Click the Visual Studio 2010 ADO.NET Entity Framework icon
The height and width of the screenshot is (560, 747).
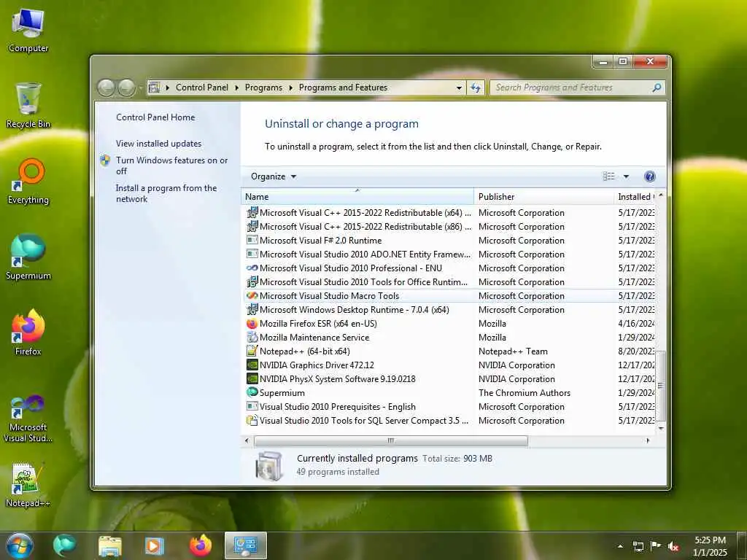point(252,254)
